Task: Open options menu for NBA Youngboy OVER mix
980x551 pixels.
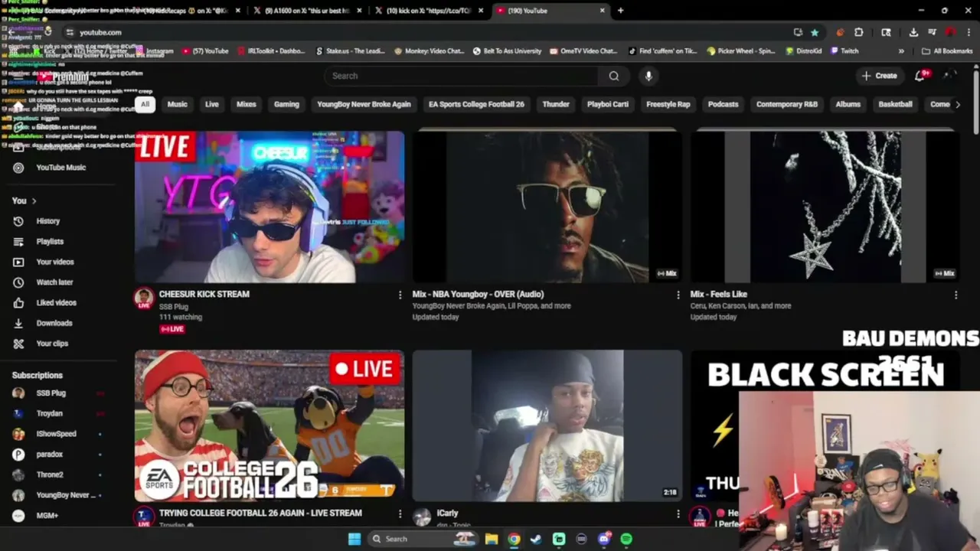Action: pyautogui.click(x=678, y=295)
